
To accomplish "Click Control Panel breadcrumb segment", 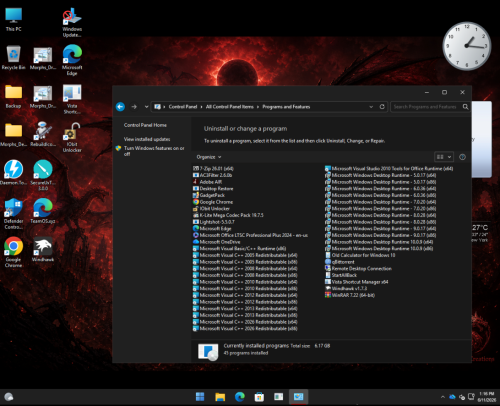I will click(183, 107).
